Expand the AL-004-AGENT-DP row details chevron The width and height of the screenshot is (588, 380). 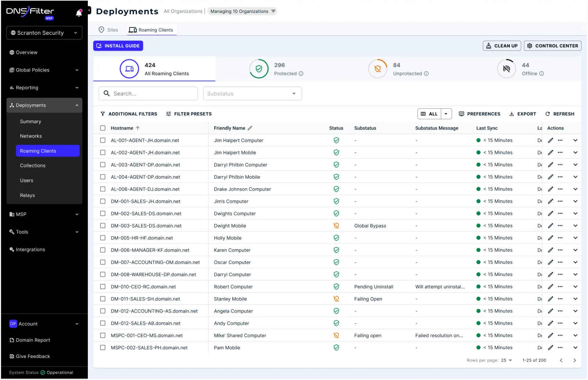pyautogui.click(x=576, y=177)
